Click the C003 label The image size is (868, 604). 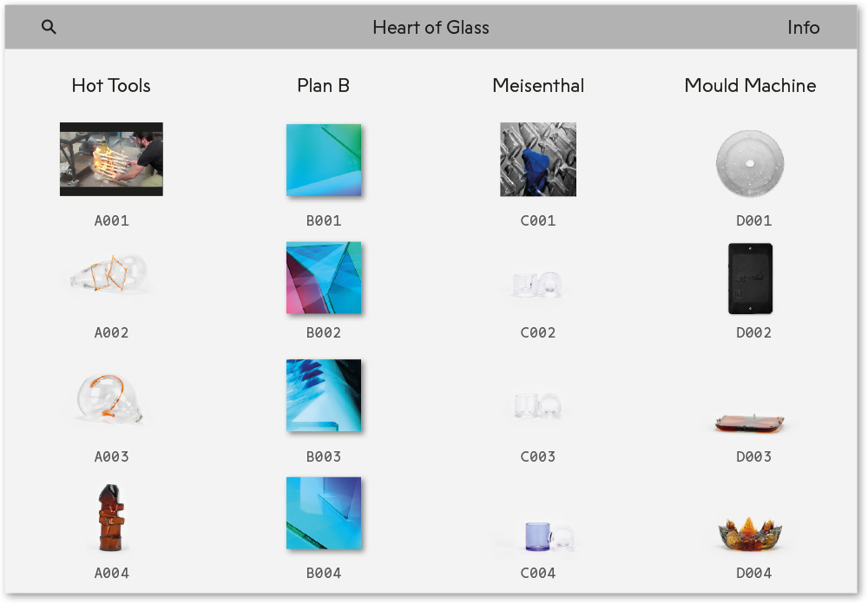tap(538, 456)
